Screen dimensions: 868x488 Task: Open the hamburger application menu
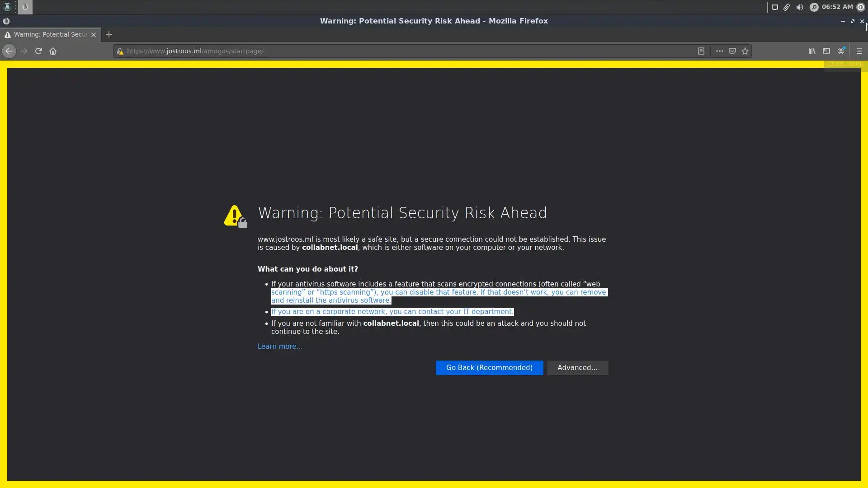point(859,51)
